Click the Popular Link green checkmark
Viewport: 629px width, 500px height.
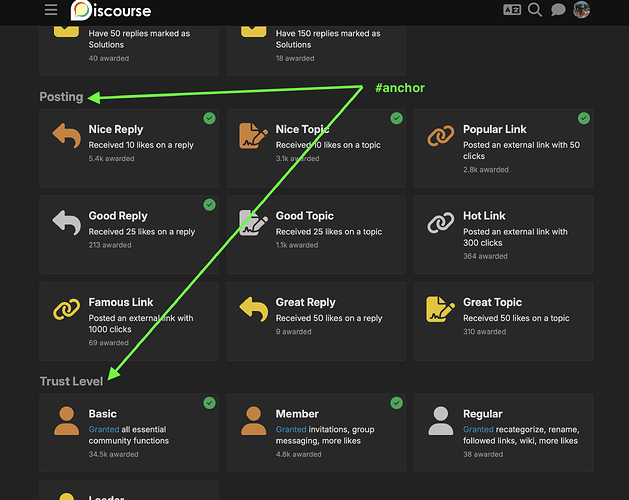[584, 118]
